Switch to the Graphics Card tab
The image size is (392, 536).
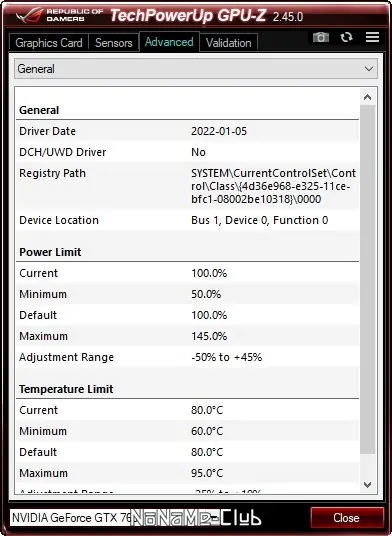tap(49, 43)
